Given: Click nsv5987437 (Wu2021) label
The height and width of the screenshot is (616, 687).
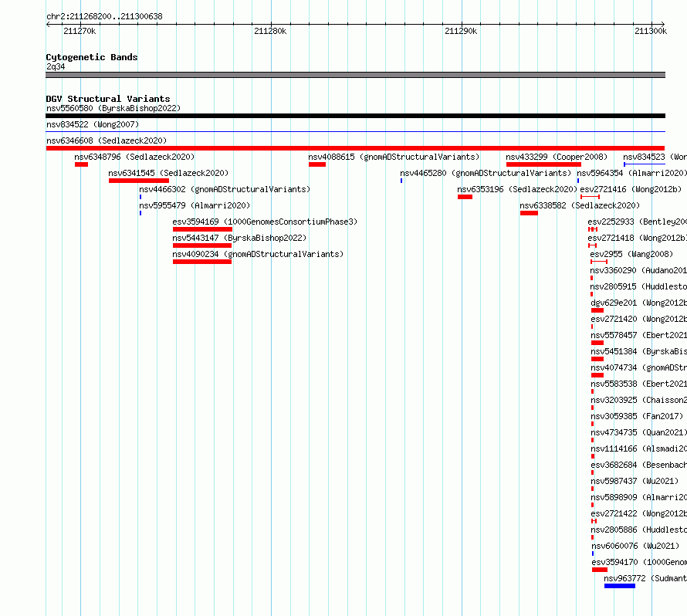Looking at the screenshot, I should 635,481.
